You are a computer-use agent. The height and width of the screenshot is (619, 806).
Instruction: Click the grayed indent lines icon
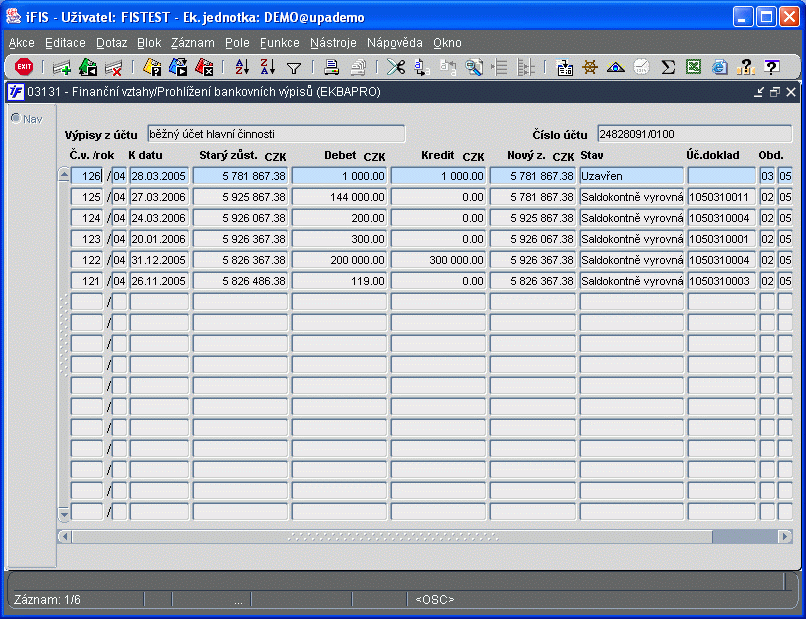[499, 67]
